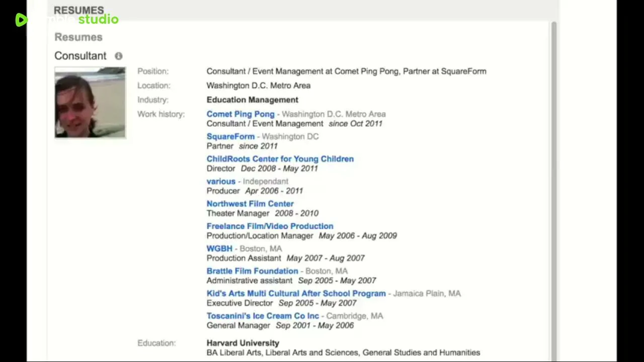Click the 'Jamaica Plain, MA' location text
This screenshot has height=362, width=644.
click(427, 294)
